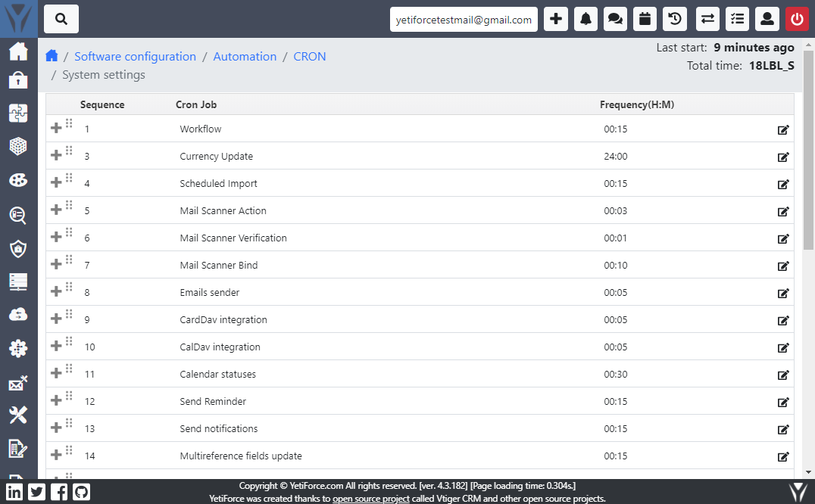This screenshot has height=504, width=815.
Task: Open the sidebar cube icon
Action: click(18, 146)
